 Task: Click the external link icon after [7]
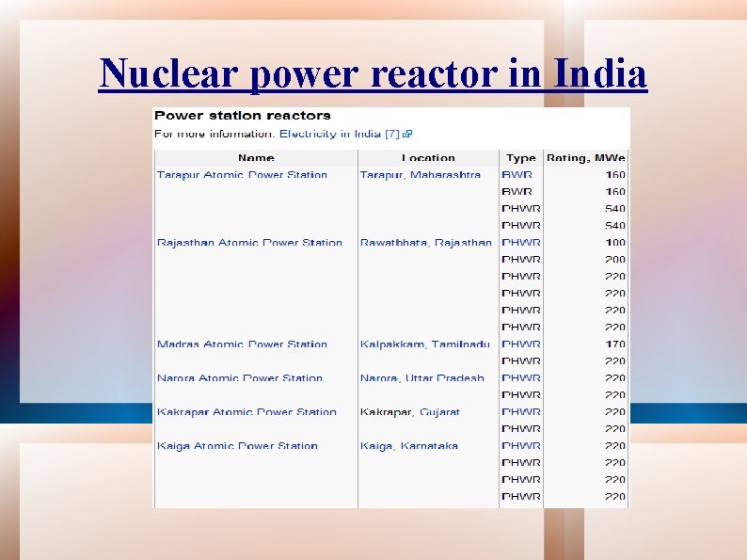pyautogui.click(x=407, y=134)
